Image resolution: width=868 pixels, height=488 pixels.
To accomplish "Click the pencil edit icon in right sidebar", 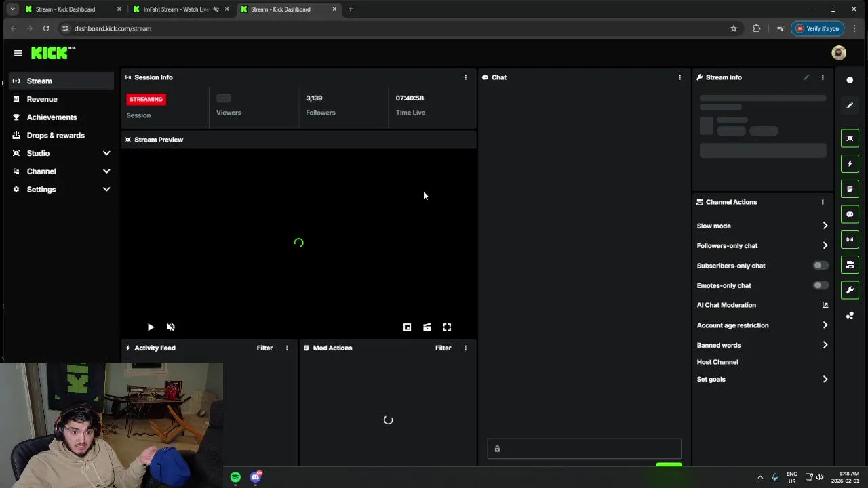I will coord(850,105).
